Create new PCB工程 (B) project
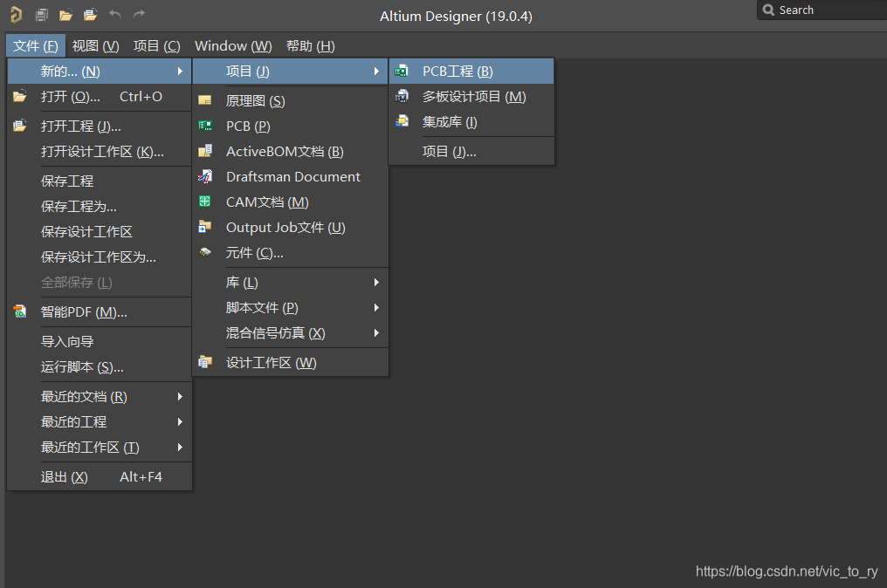The height and width of the screenshot is (588, 887). coord(471,72)
